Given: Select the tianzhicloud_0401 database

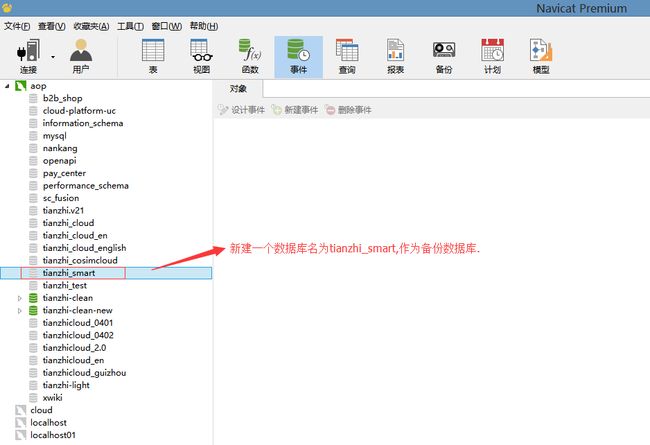Looking at the screenshot, I should tap(78, 323).
